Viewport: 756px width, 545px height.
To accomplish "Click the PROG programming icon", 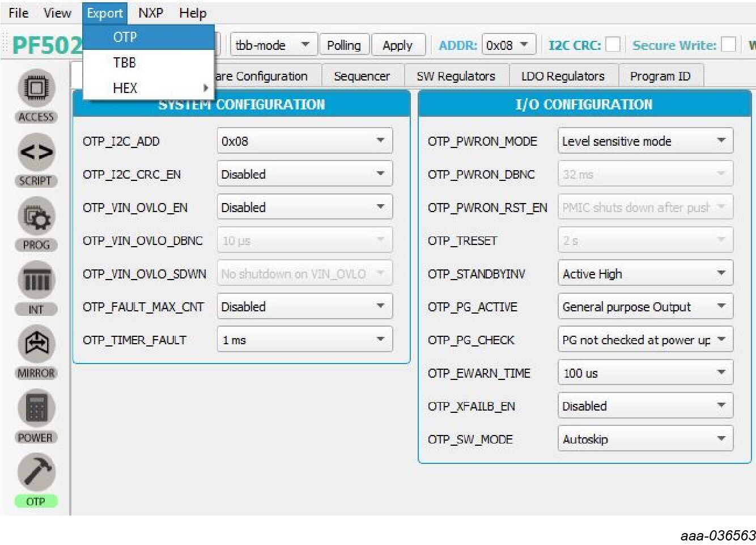I will [x=36, y=217].
